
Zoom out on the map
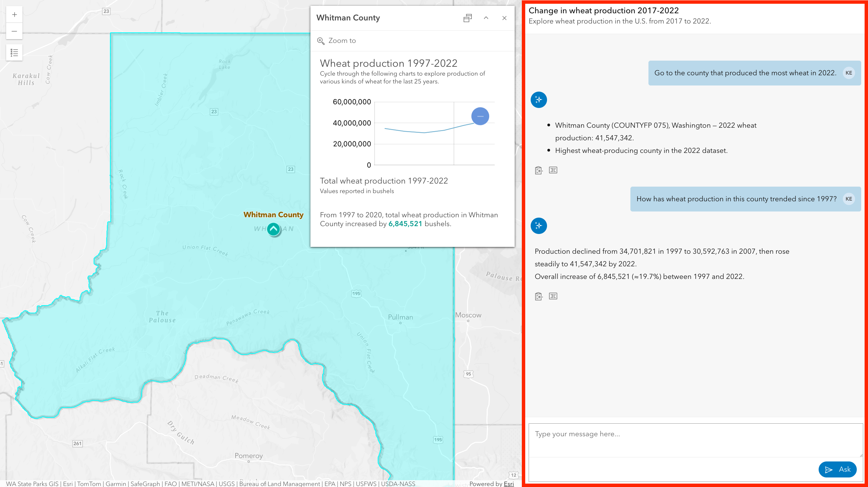(14, 31)
